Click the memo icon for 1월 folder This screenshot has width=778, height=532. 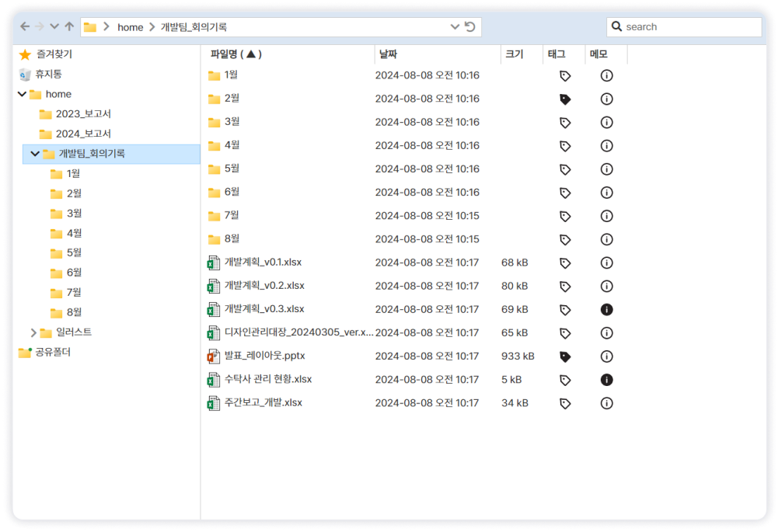click(607, 76)
